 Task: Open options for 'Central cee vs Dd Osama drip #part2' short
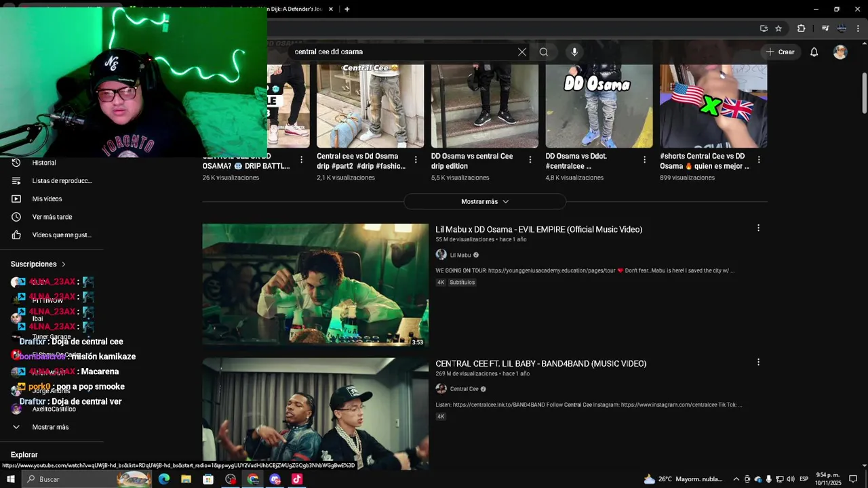click(x=416, y=160)
